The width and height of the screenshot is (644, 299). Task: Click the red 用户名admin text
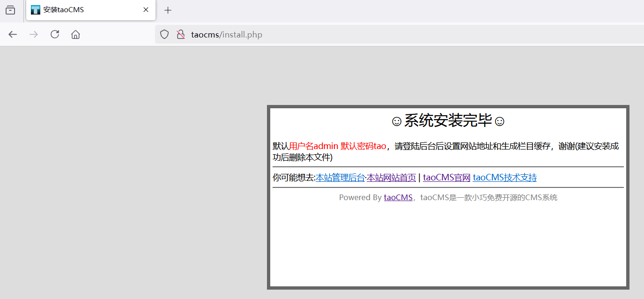[314, 146]
